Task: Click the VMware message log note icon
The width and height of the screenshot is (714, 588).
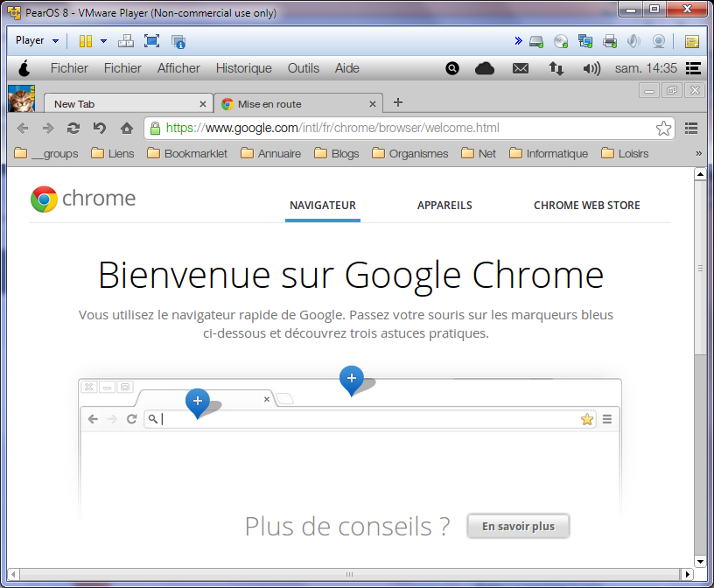Action: (x=691, y=41)
